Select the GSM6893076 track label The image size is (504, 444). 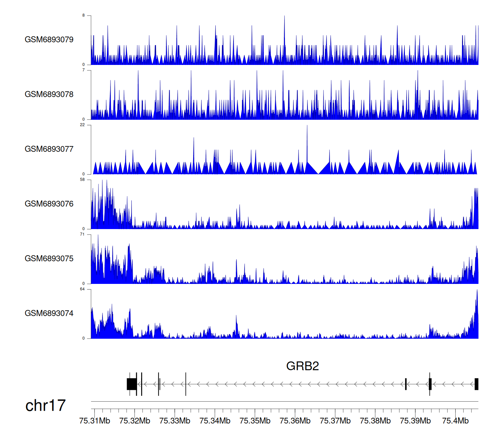click(49, 204)
